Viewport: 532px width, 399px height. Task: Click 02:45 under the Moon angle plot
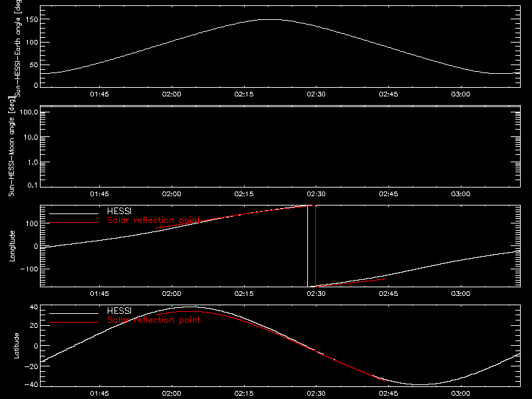pos(388,194)
